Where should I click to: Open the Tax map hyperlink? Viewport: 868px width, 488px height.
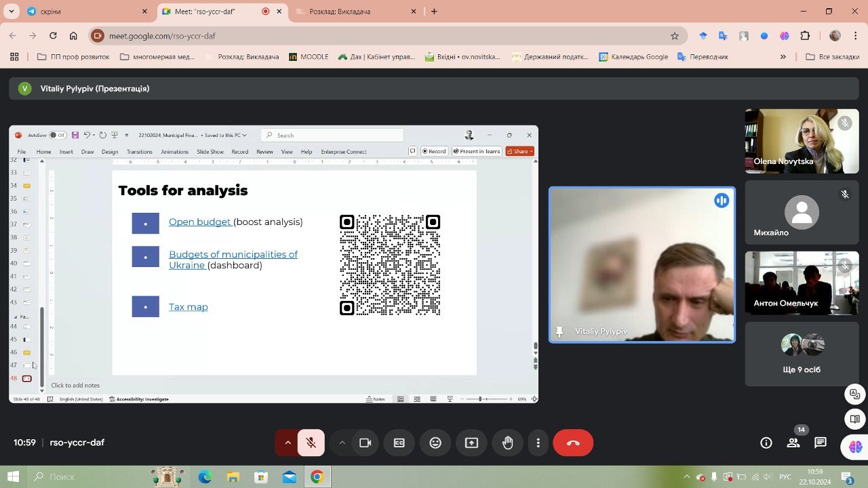pos(189,307)
